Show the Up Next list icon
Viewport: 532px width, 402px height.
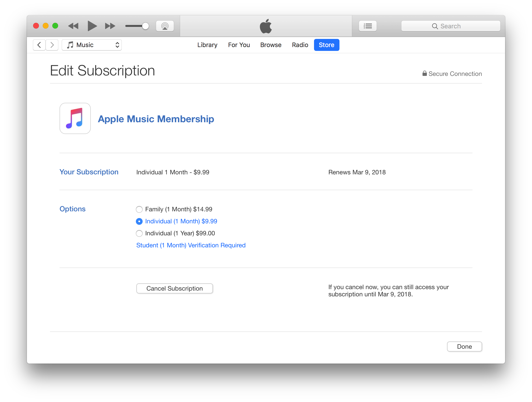coord(368,26)
